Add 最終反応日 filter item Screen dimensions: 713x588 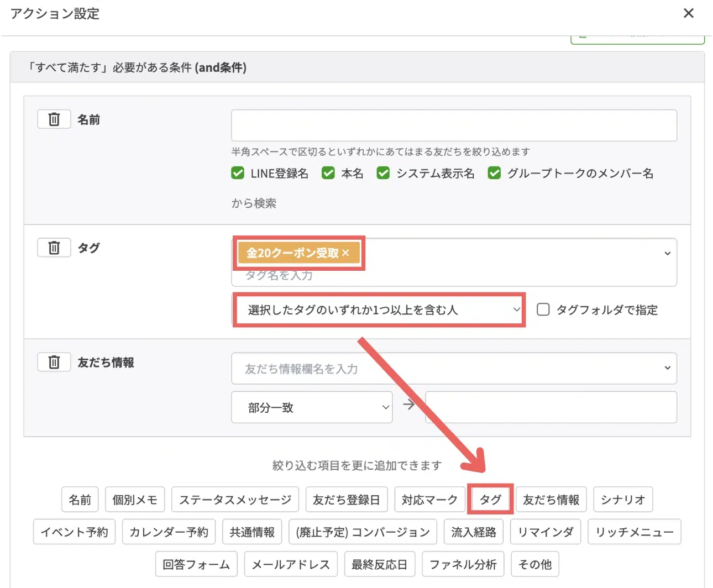click(x=380, y=564)
